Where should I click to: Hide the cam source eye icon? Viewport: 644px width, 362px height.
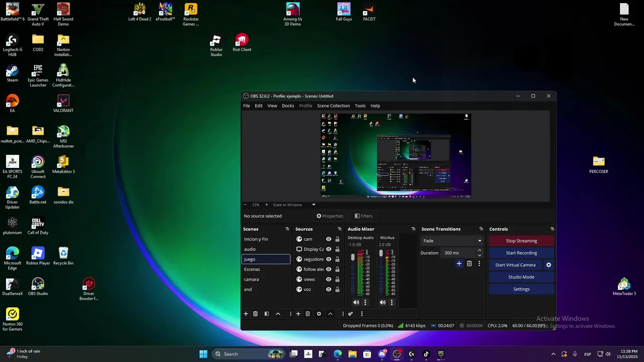[329, 239]
